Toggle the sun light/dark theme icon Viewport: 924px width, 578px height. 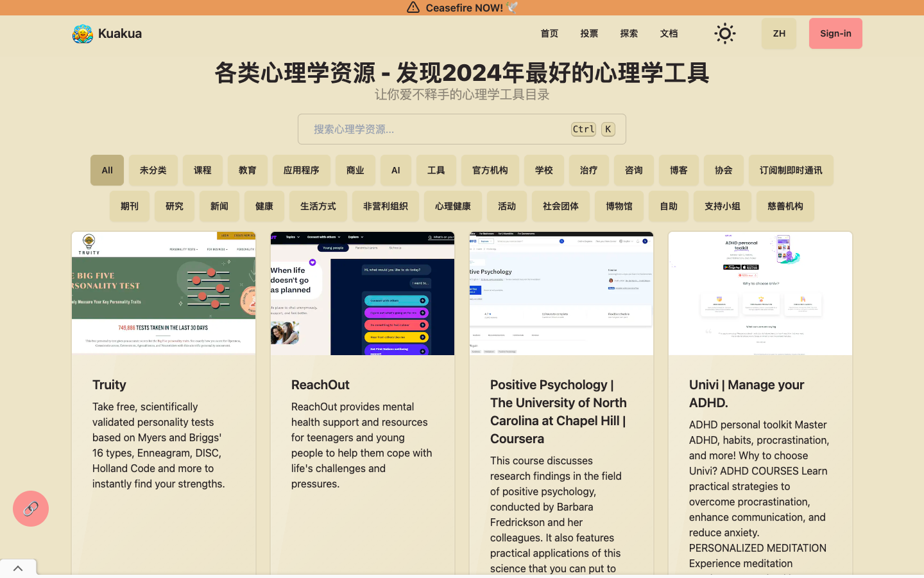725,33
